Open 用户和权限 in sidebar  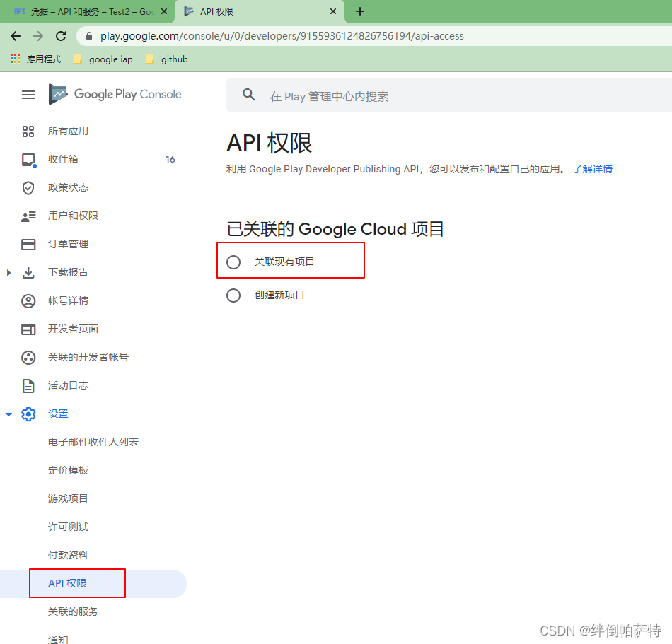[74, 216]
